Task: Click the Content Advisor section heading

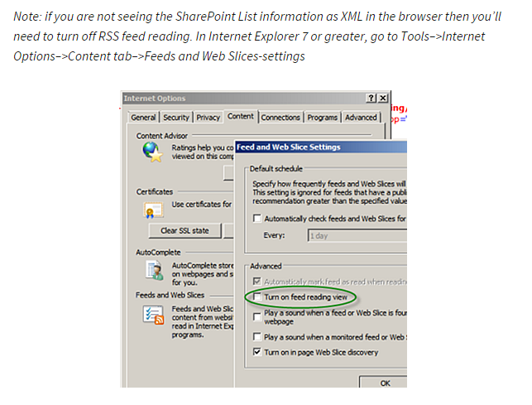Action: [162, 136]
